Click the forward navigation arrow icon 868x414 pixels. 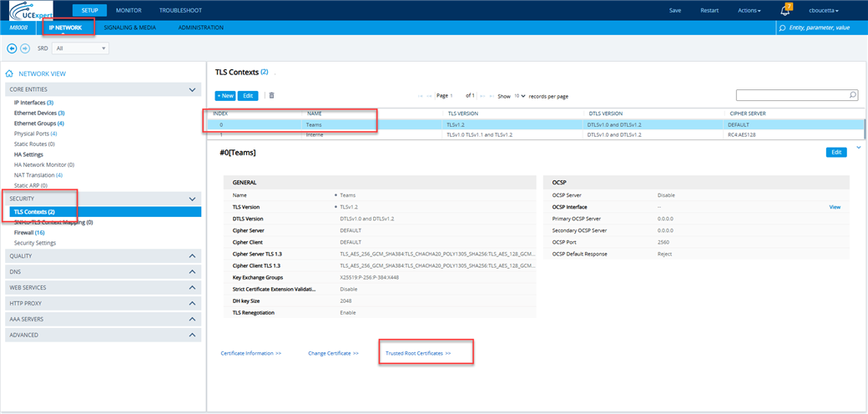(x=25, y=48)
